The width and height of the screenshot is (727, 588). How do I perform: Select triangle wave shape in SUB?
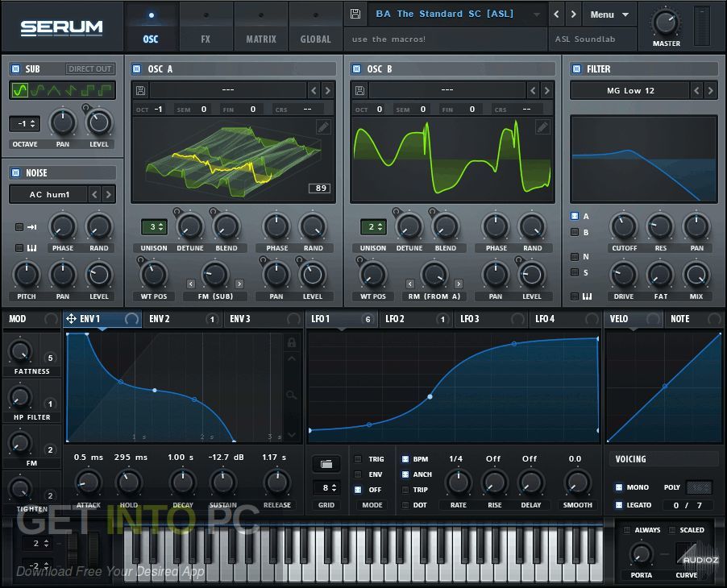(54, 90)
